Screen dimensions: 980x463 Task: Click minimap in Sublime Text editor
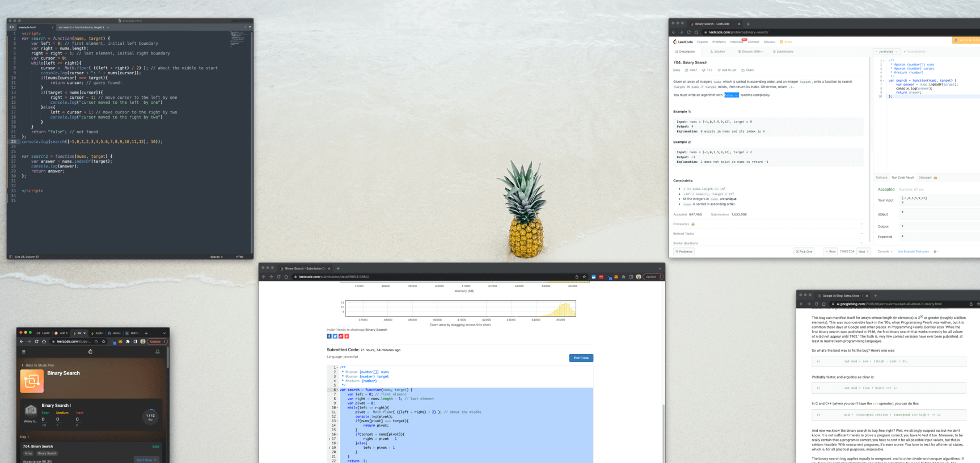(238, 39)
